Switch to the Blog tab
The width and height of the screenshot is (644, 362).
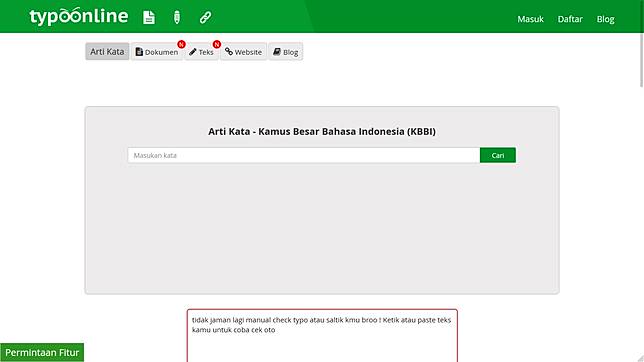pyautogui.click(x=285, y=52)
